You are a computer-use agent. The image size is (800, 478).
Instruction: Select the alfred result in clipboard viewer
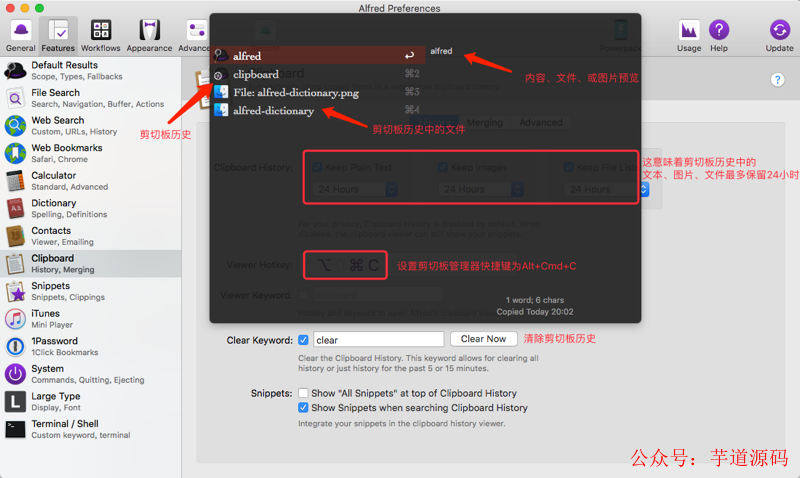[x=319, y=56]
